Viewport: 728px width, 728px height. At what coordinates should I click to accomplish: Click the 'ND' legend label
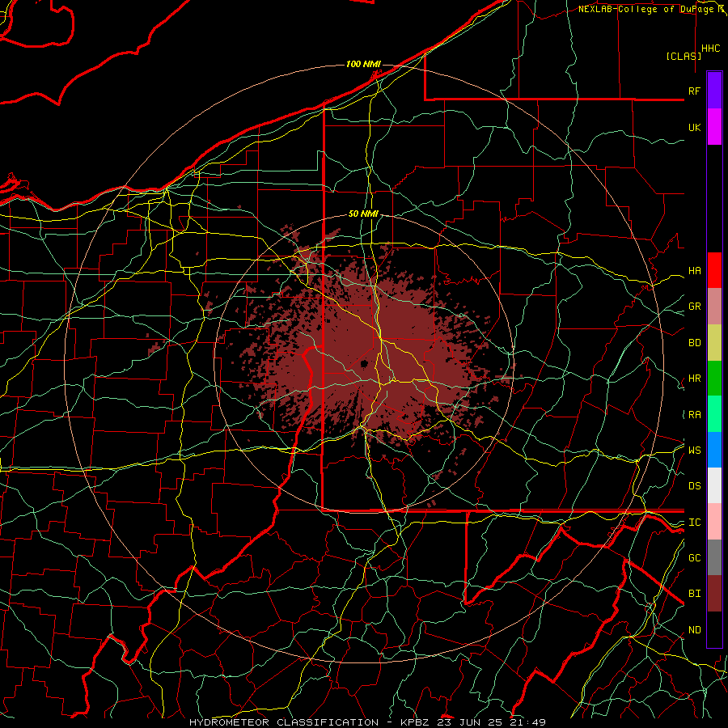click(x=694, y=630)
